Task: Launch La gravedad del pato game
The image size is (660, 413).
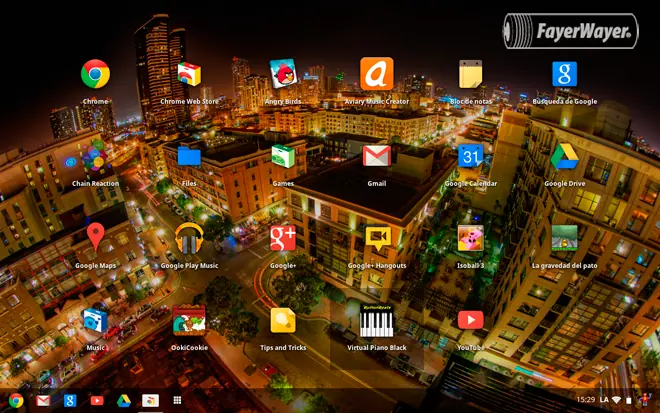Action: pyautogui.click(x=564, y=238)
